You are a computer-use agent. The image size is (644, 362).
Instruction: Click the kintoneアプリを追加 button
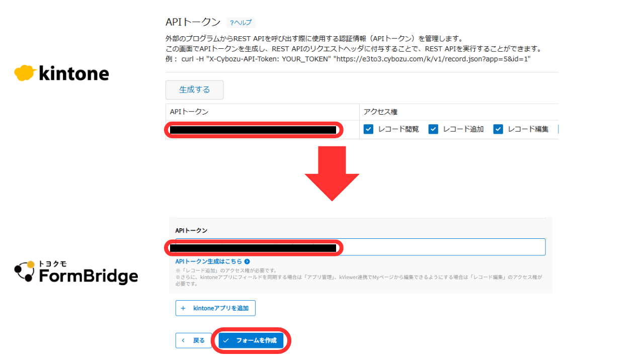215,308
